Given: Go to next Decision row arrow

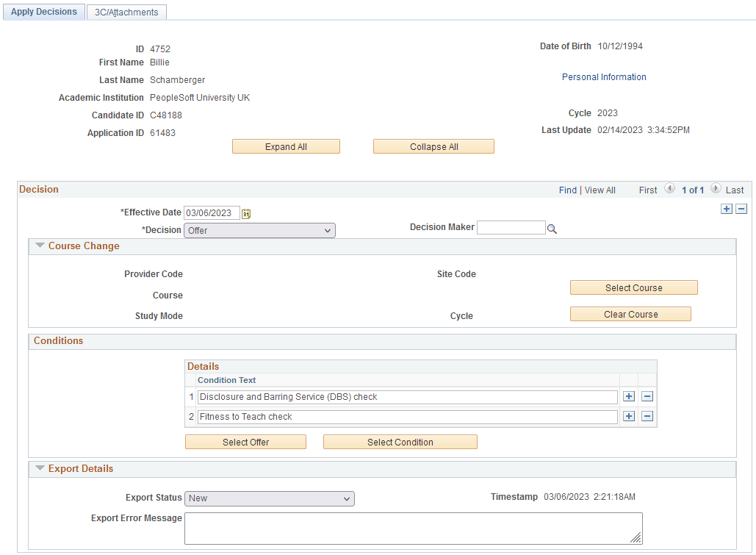Looking at the screenshot, I should coord(716,188).
